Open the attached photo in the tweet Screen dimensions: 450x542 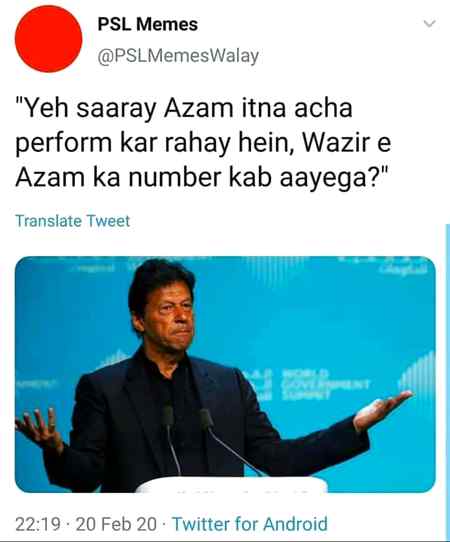(225, 374)
